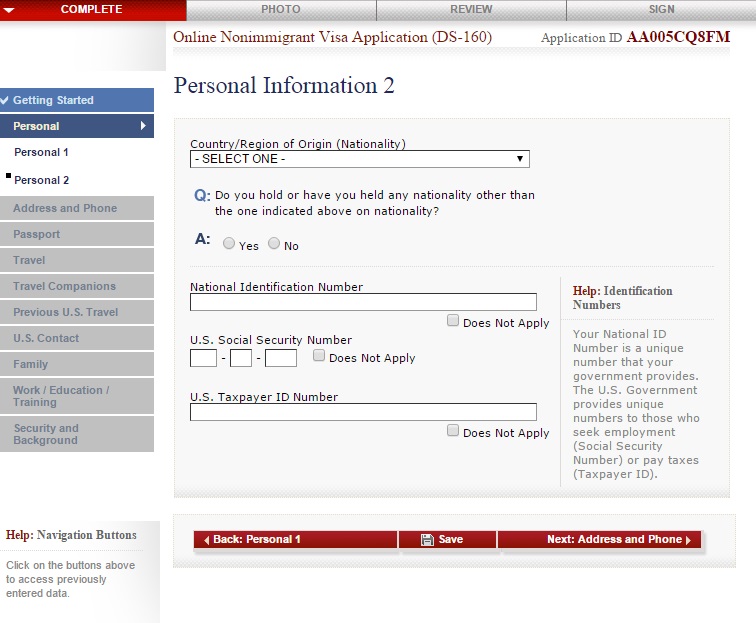Switch to the REVIEW tab
Image resolution: width=756 pixels, height=623 pixels.
point(471,10)
